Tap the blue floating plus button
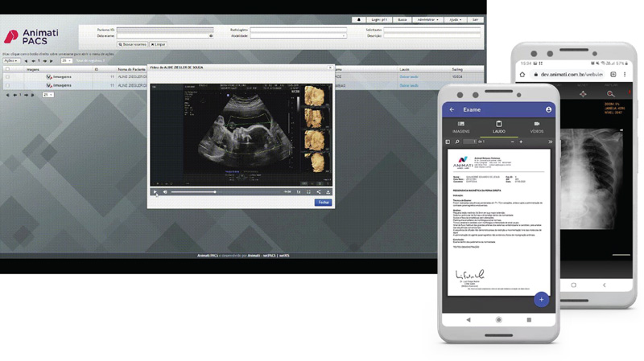644x361 pixels. tap(541, 299)
